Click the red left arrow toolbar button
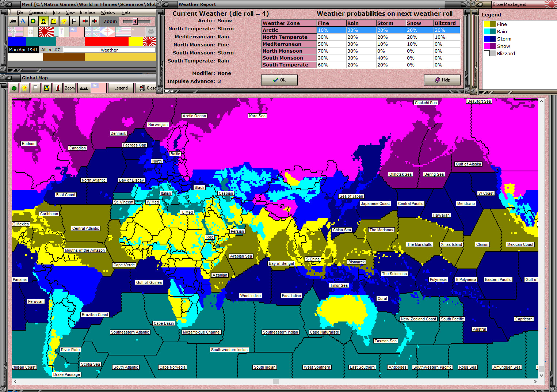Image resolution: width=557 pixels, height=392 pixels. tap(85, 21)
